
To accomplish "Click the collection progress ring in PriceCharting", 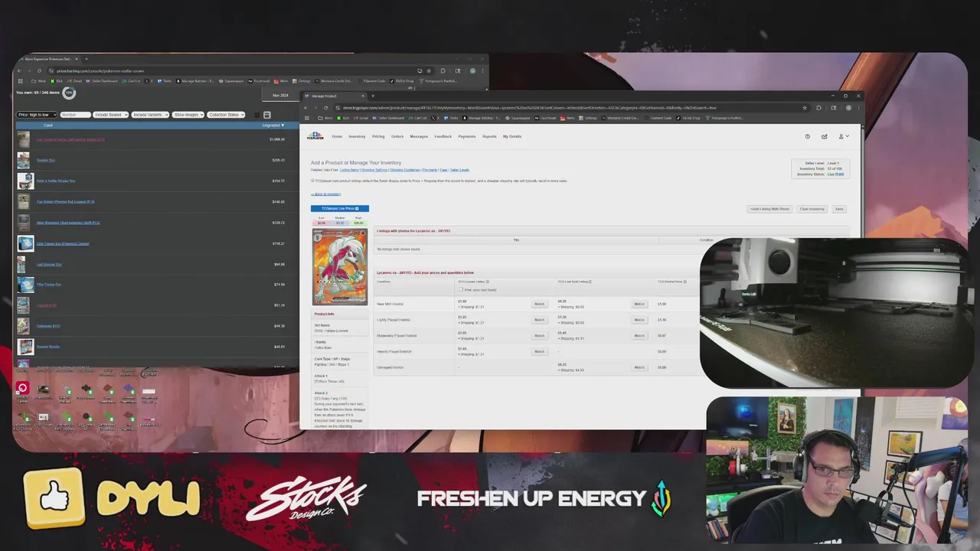I will [x=69, y=93].
